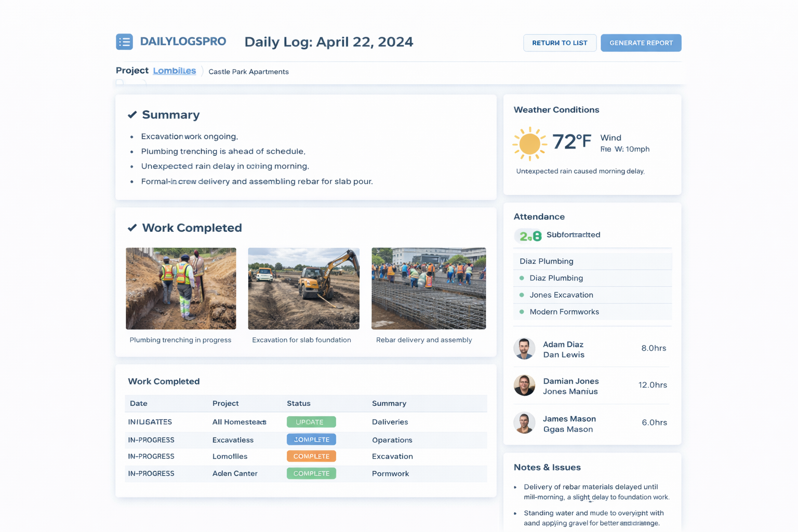Click the Generate Report button
798x532 pixels.
click(x=641, y=43)
